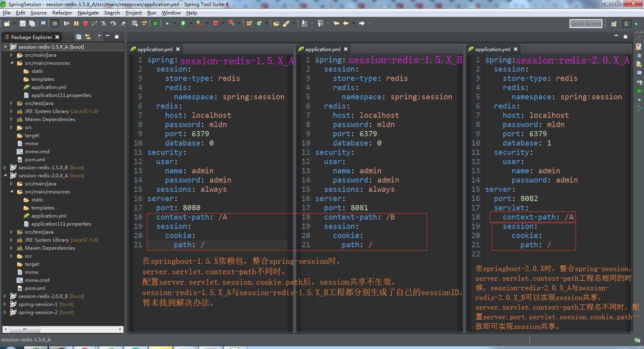Toggle Link with Editor in Package Explorer

pyautogui.click(x=88, y=37)
